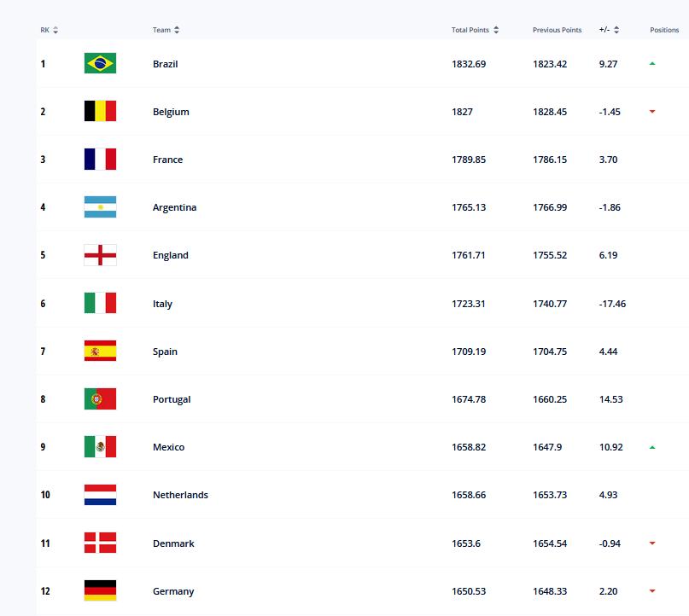Click the Germany team name
This screenshot has height=616, width=689.
pos(173,591)
